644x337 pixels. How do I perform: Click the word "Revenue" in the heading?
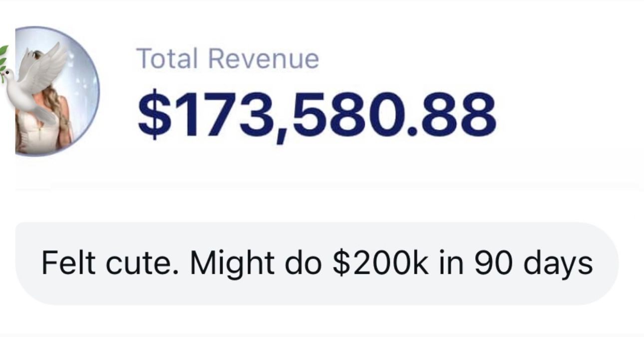pyautogui.click(x=263, y=58)
